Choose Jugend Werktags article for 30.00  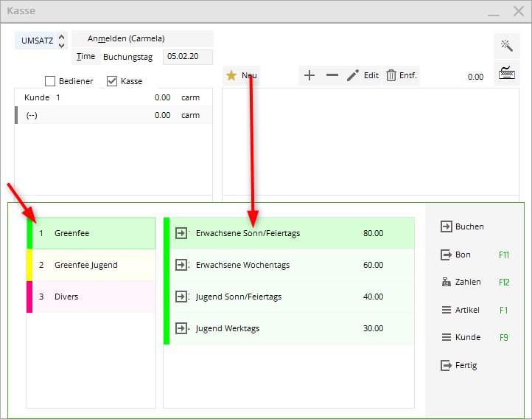tap(289, 328)
